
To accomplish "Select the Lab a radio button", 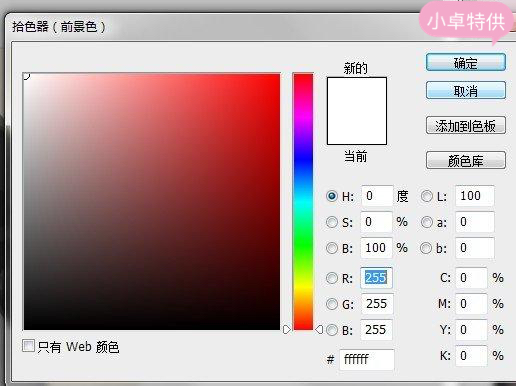I will tap(427, 222).
